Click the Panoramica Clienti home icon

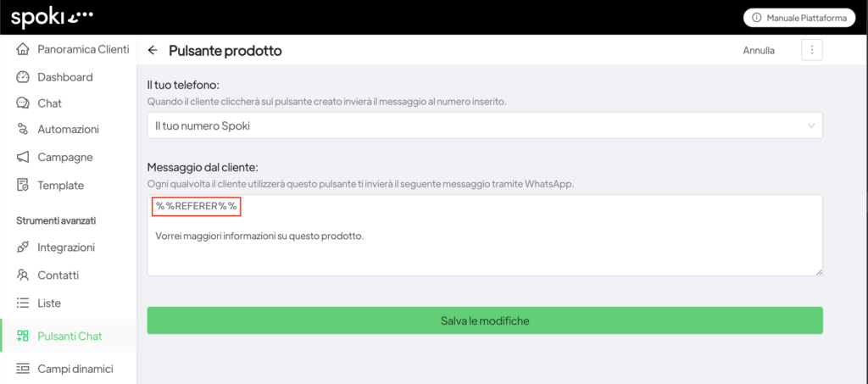(x=23, y=49)
